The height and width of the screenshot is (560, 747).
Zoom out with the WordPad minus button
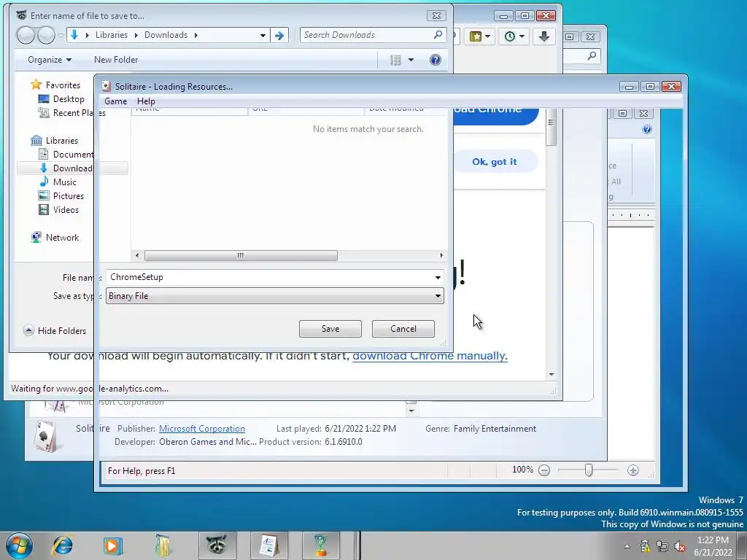click(x=544, y=470)
